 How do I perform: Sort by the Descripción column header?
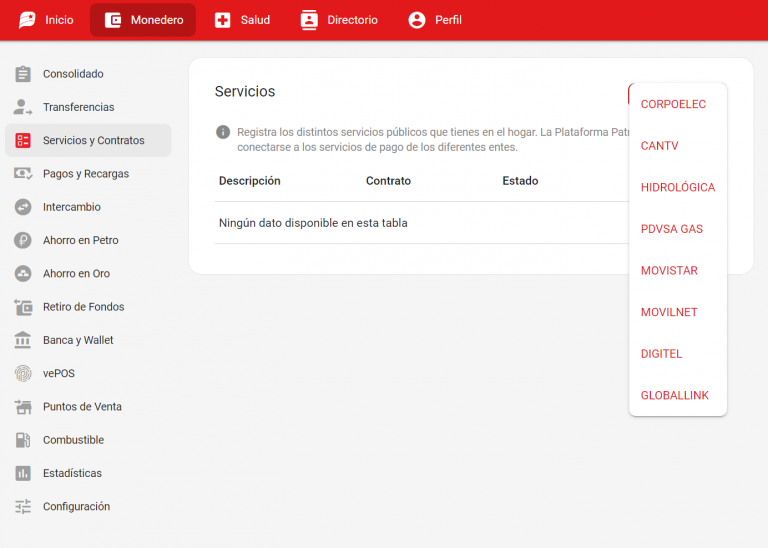tap(249, 181)
